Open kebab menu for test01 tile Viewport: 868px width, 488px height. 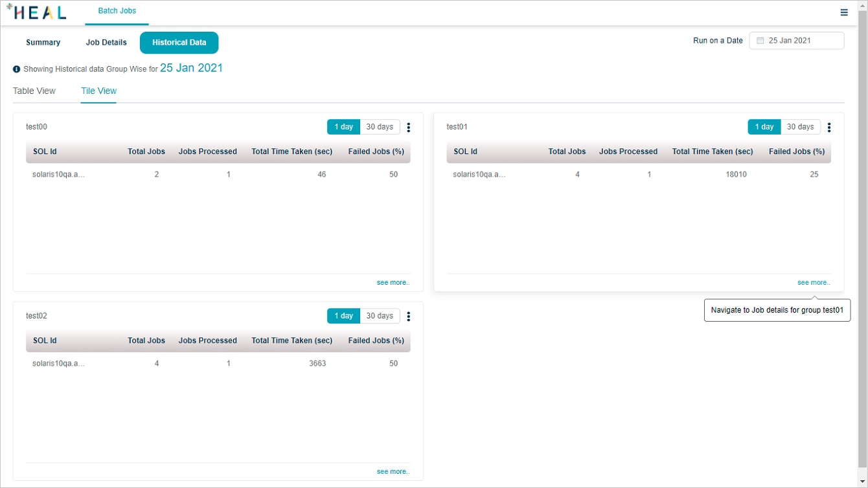pos(829,128)
